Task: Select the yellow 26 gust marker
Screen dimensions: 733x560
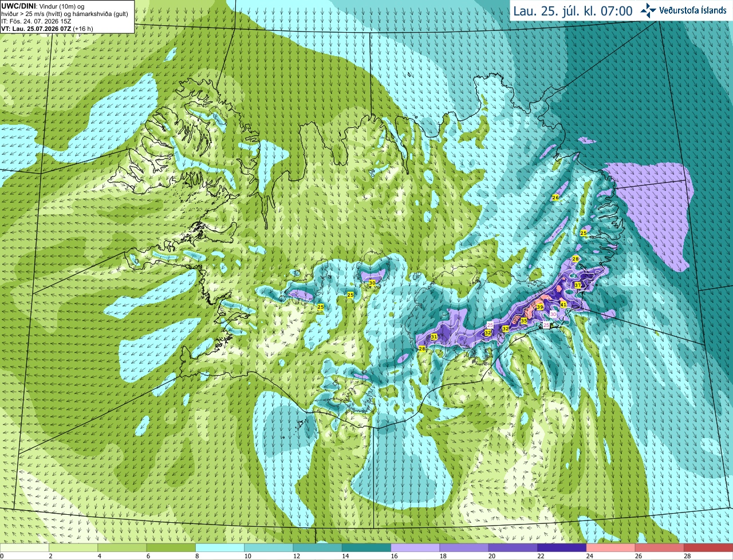Action: (x=555, y=198)
